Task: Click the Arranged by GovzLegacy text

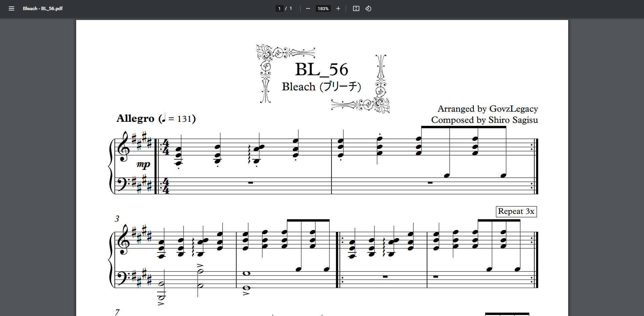Action: [x=488, y=109]
